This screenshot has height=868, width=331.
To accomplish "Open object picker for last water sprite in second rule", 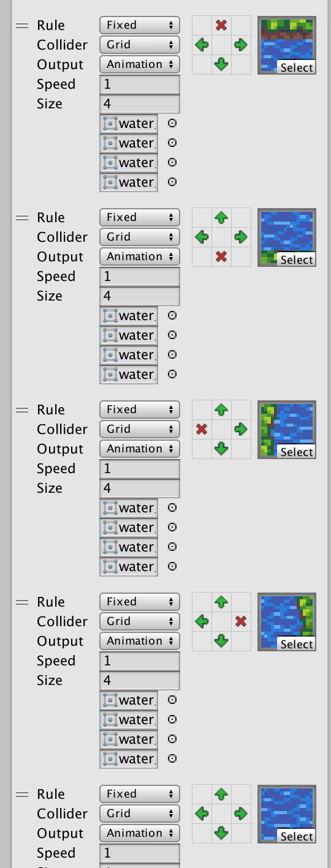I will pyautogui.click(x=172, y=374).
